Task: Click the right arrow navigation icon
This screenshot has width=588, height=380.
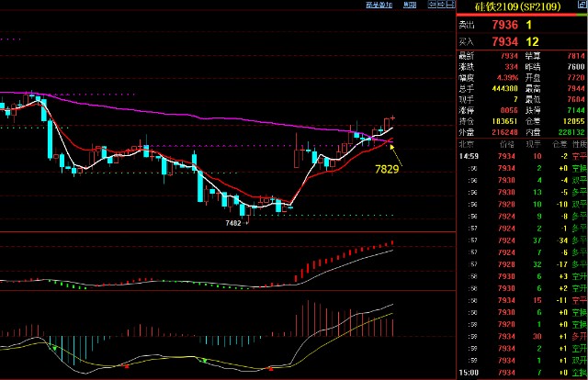Action: point(441,5)
